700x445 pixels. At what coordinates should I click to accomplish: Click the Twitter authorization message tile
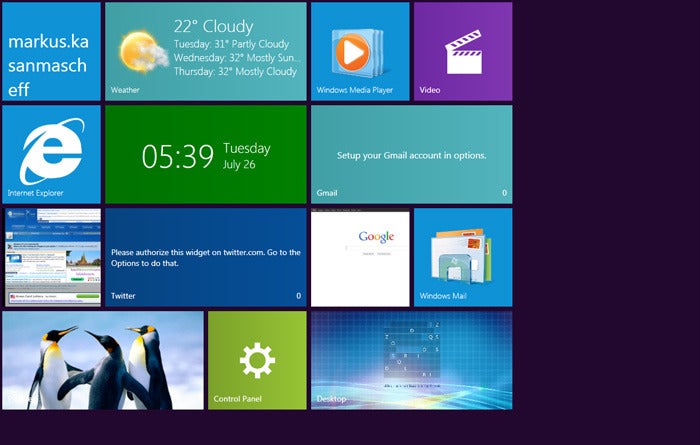[x=205, y=258]
